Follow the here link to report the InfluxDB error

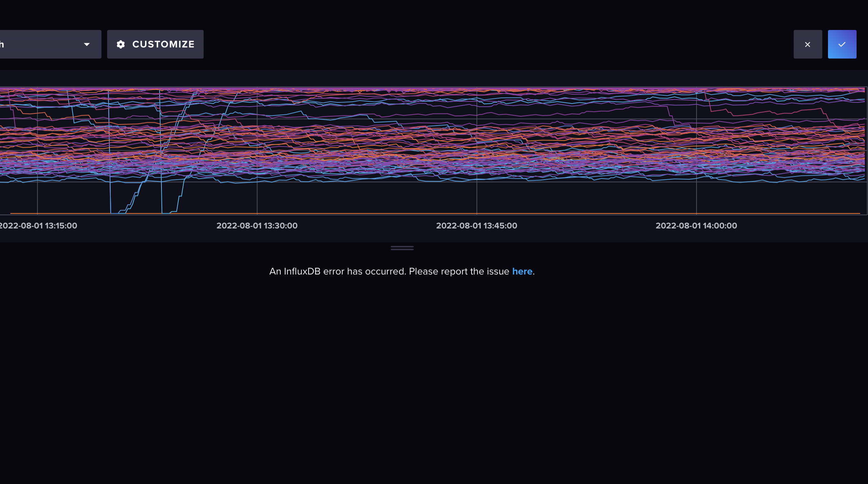(x=522, y=271)
